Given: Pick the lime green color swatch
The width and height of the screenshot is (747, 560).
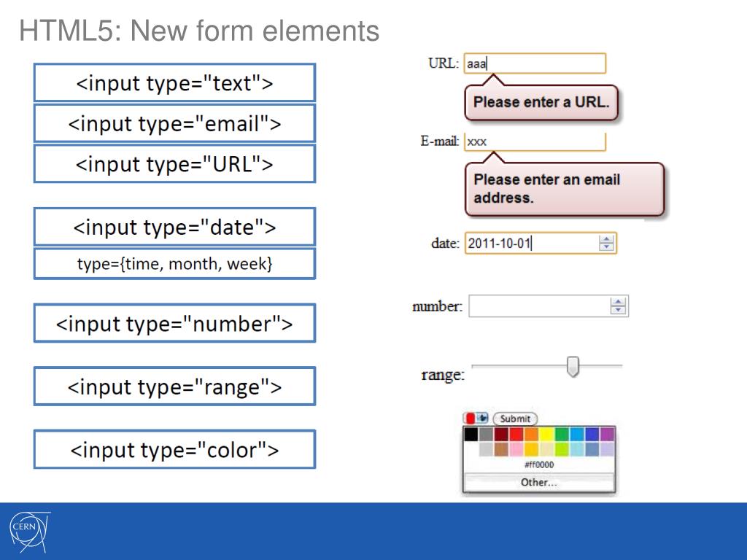Looking at the screenshot, I should point(562,449).
